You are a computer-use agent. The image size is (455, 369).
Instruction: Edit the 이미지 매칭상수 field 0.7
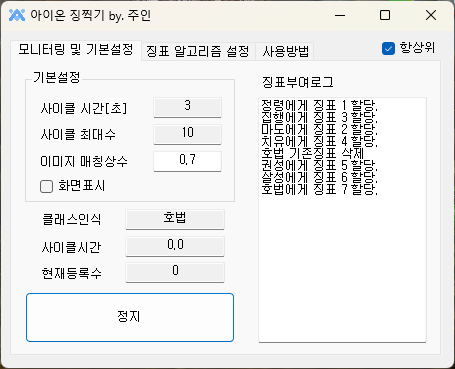click(x=187, y=161)
